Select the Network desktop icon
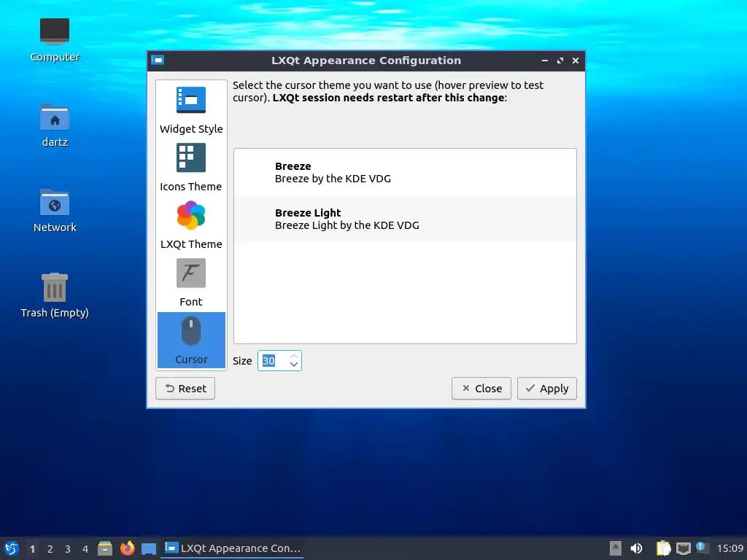 pos(55,211)
